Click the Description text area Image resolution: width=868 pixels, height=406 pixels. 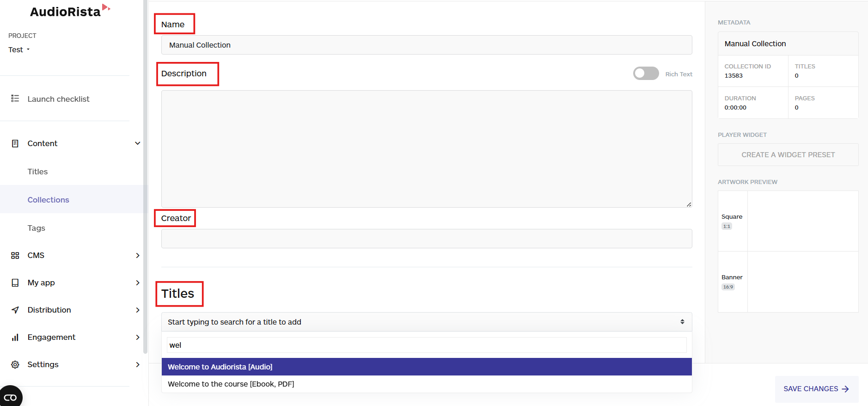click(x=426, y=149)
